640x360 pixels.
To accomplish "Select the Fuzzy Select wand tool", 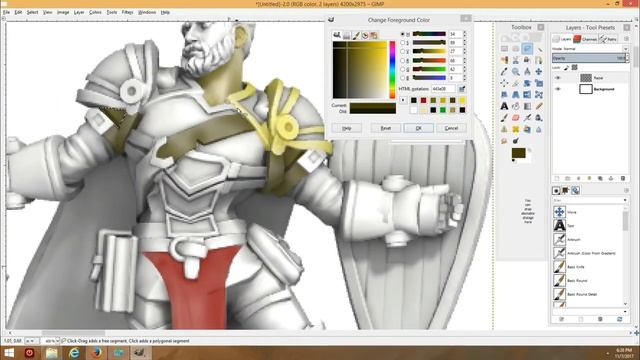I will (539, 49).
